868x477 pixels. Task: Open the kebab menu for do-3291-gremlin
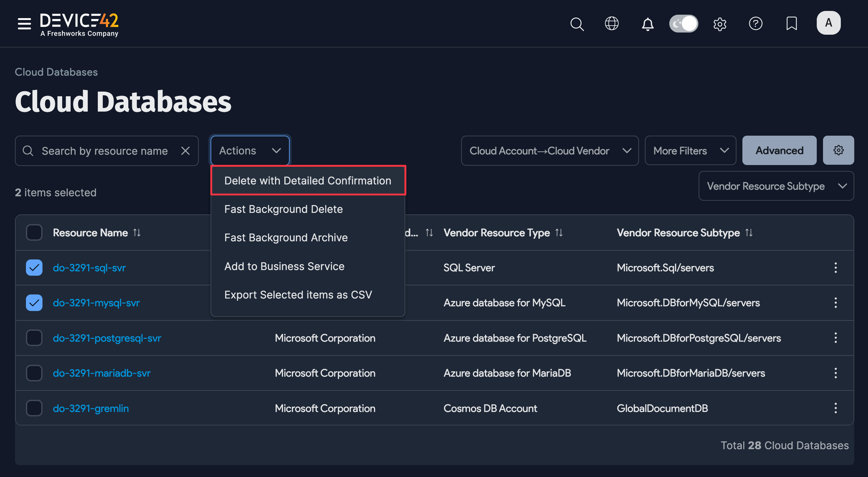click(x=835, y=408)
